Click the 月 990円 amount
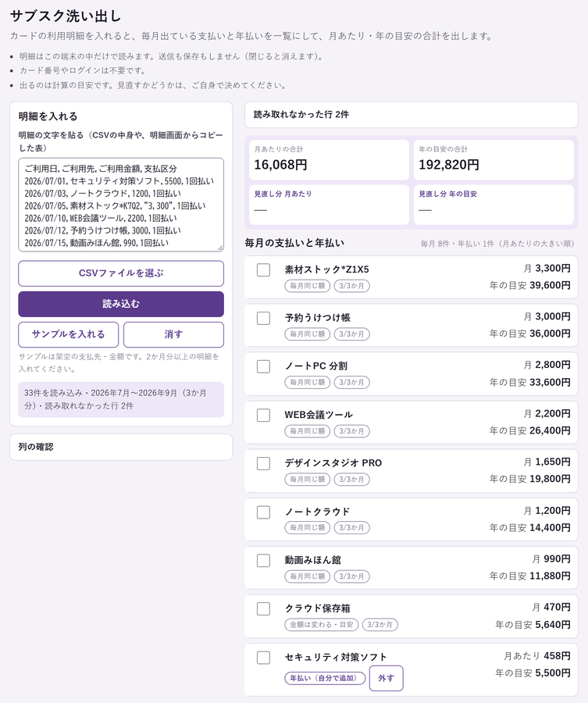 click(551, 559)
